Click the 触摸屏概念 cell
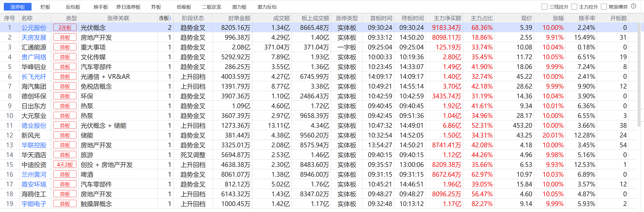 pyautogui.click(x=96, y=204)
